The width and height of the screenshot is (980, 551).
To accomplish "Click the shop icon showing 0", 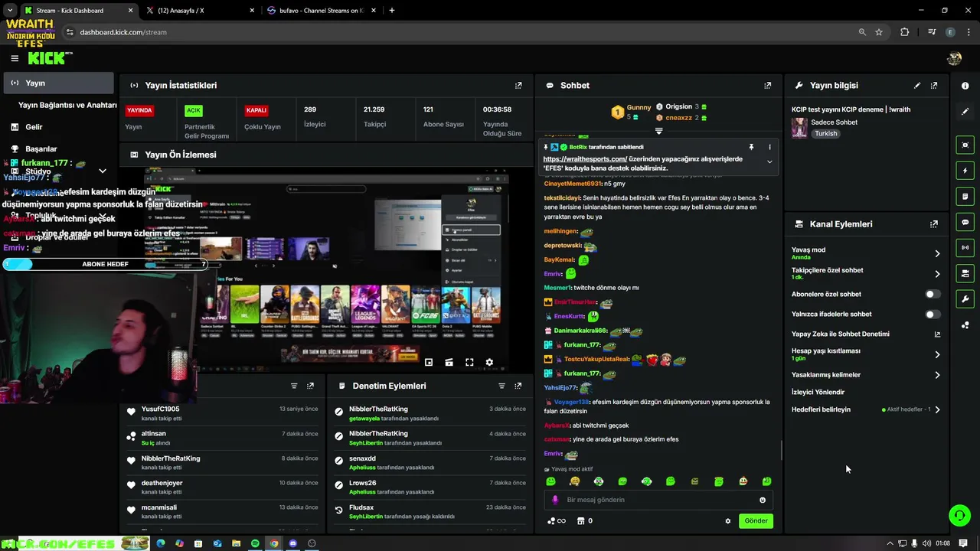I will point(584,521).
